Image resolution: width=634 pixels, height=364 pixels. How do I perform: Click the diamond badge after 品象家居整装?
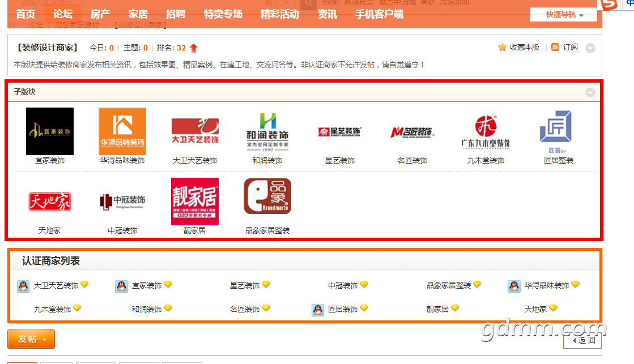click(477, 284)
